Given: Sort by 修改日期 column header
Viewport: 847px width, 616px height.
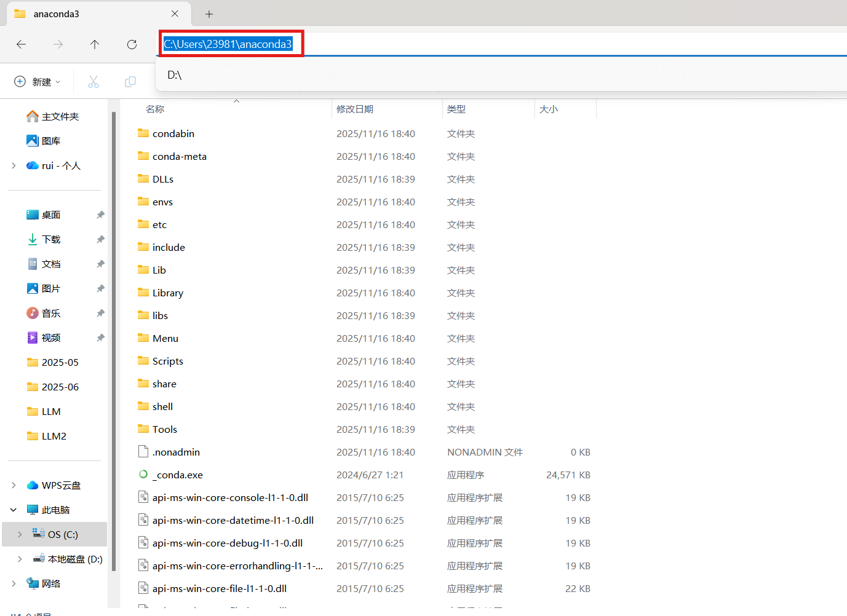Looking at the screenshot, I should pyautogui.click(x=355, y=109).
